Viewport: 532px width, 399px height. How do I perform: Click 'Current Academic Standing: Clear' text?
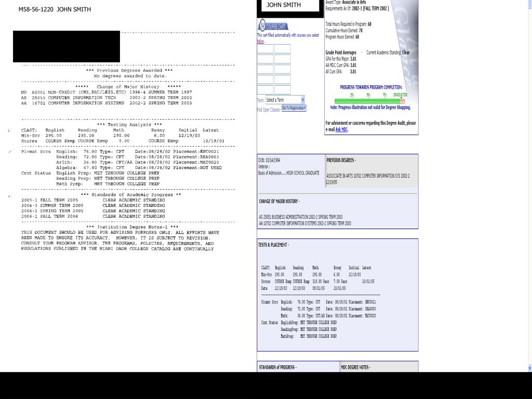388,52
